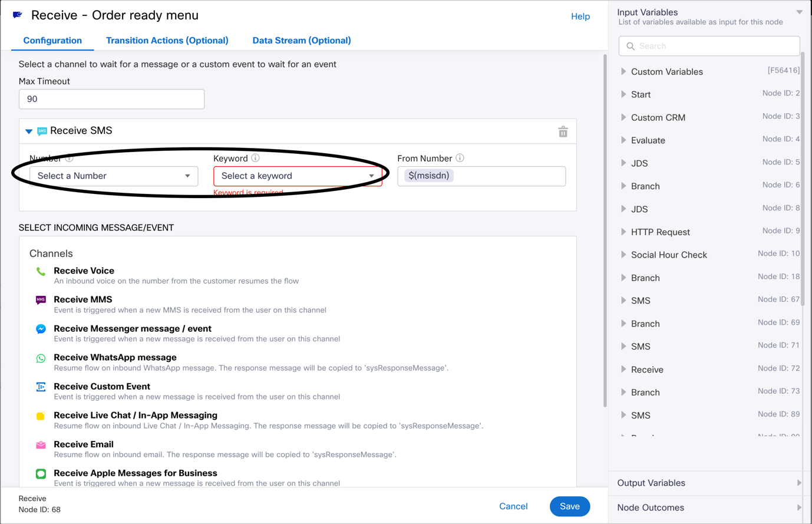Image resolution: width=812 pixels, height=524 pixels.
Task: Expand the Custom CRM node variables
Action: coord(623,117)
